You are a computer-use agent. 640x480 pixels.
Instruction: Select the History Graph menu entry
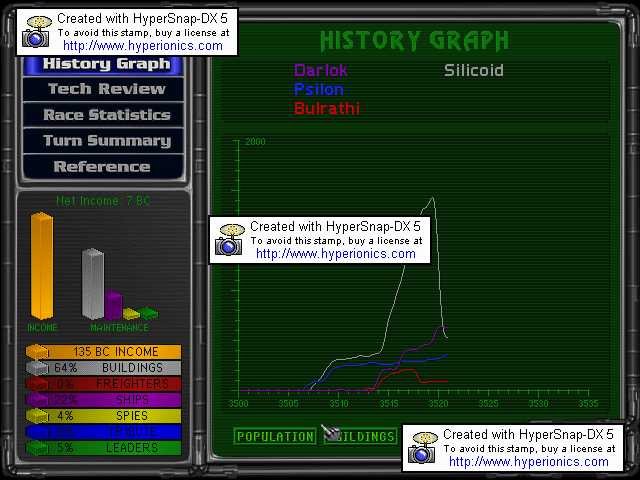pos(106,64)
